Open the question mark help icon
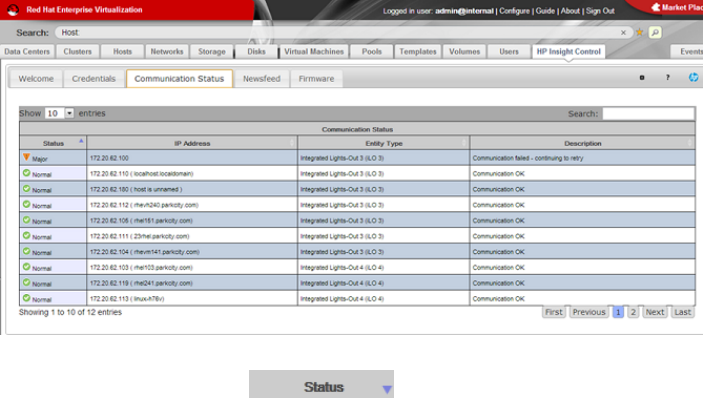Image resolution: width=703 pixels, height=398 pixels. [668, 78]
